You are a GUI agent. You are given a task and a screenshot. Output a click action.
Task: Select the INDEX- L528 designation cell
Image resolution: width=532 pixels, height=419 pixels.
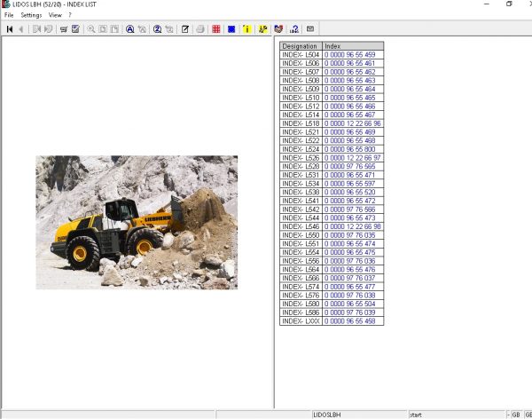[301, 167]
